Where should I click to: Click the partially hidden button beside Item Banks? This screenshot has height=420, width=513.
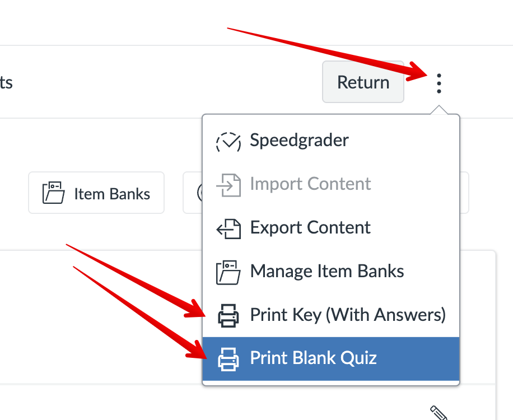[192, 193]
